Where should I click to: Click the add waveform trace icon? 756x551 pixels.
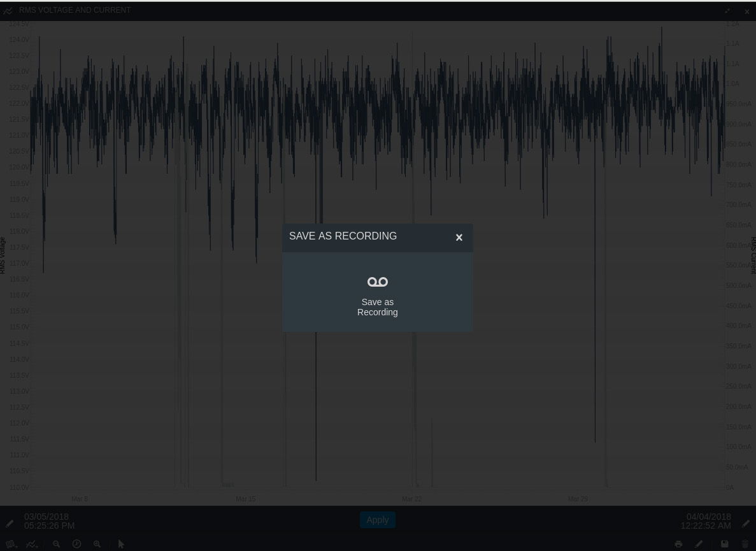(x=32, y=544)
